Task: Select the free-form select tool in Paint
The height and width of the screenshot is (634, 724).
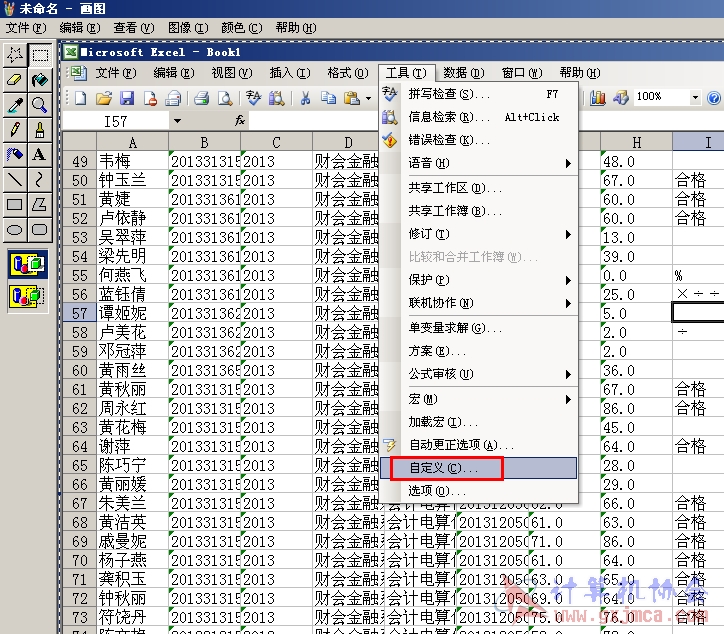Action: coord(15,55)
